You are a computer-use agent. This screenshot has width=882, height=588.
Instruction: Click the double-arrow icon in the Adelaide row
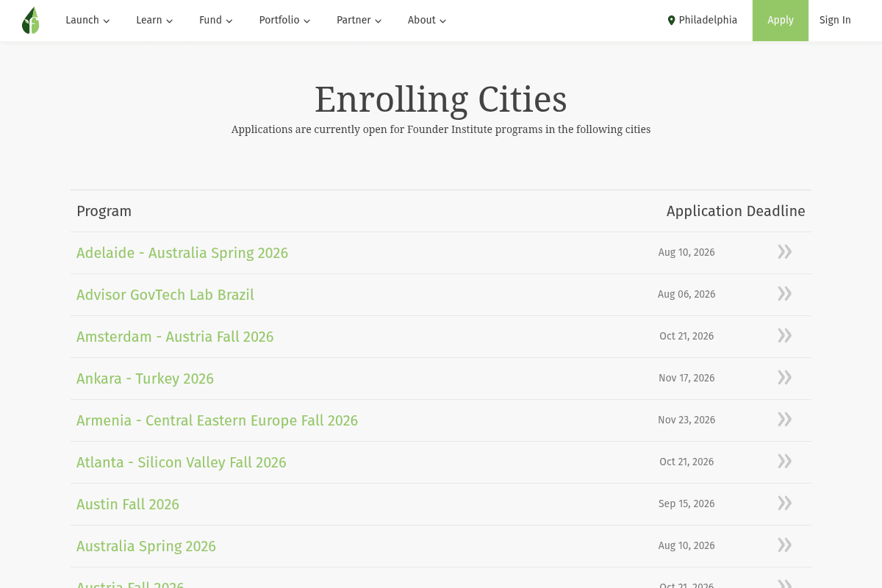784,252
